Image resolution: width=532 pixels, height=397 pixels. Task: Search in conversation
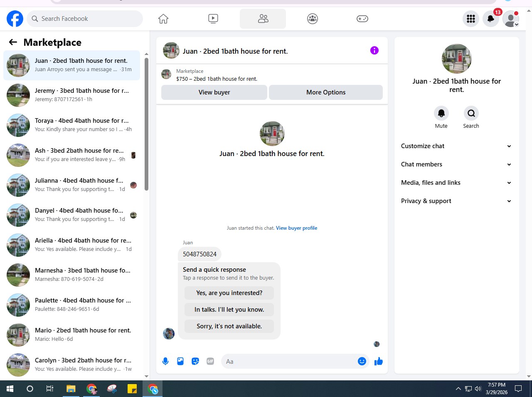coord(471,113)
